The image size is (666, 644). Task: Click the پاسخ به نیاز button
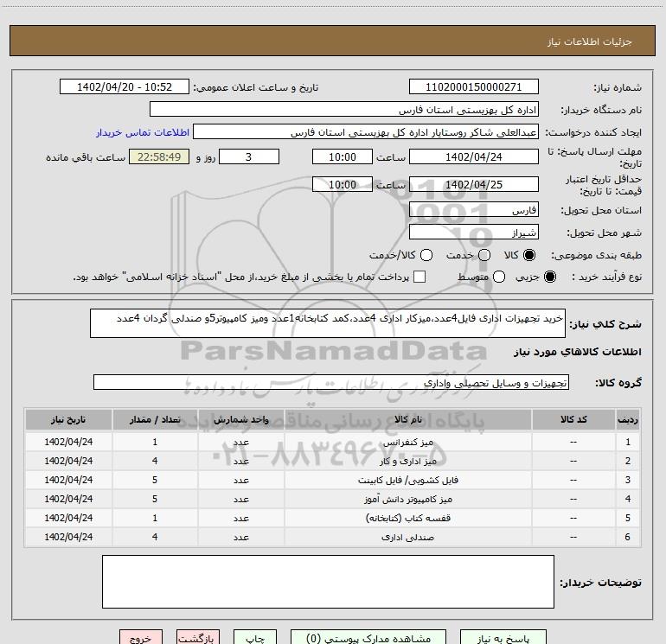click(x=503, y=638)
